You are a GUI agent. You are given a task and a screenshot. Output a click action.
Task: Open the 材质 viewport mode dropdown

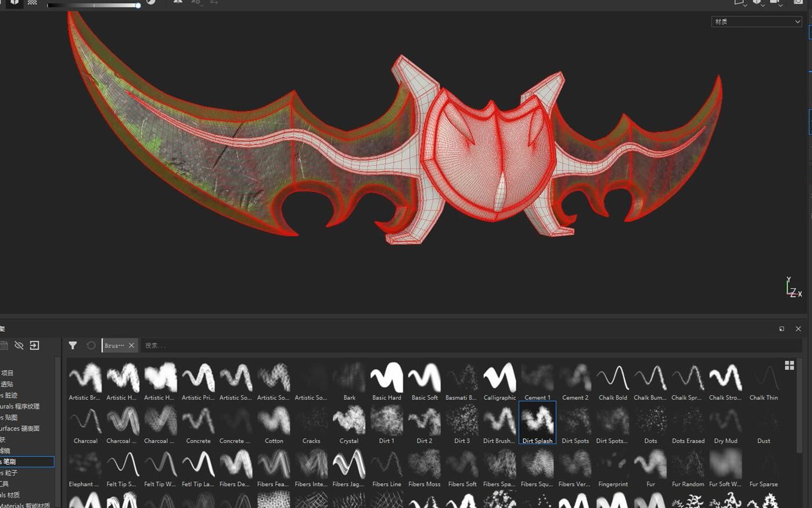pyautogui.click(x=757, y=22)
